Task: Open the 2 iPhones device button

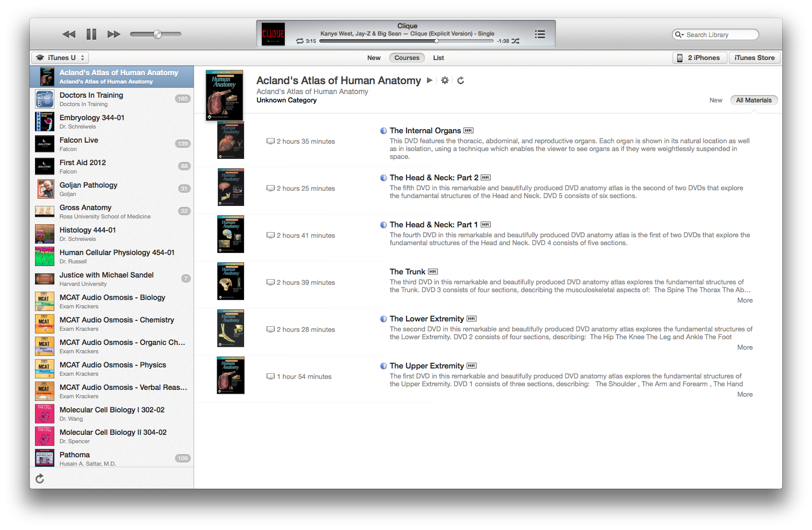Action: [700, 57]
